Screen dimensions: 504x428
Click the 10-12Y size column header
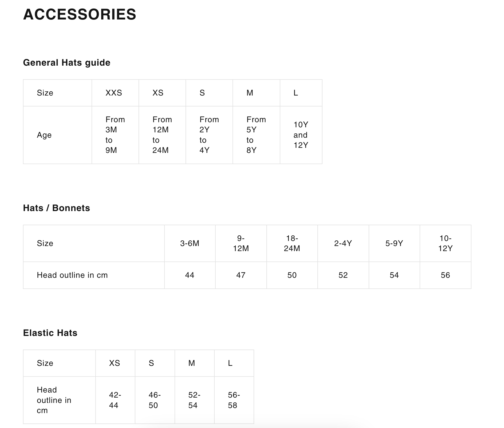(x=445, y=243)
